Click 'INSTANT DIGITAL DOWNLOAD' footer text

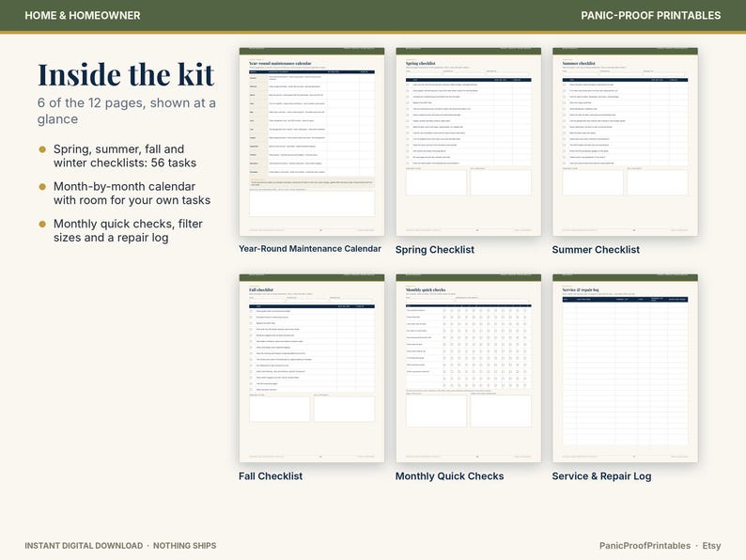[x=84, y=546]
